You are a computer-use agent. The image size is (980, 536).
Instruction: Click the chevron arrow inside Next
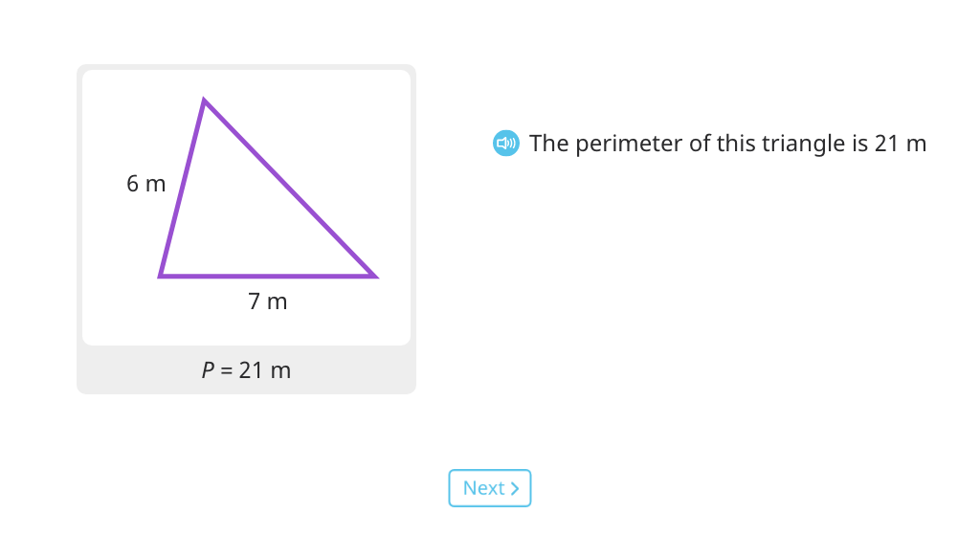point(515,488)
